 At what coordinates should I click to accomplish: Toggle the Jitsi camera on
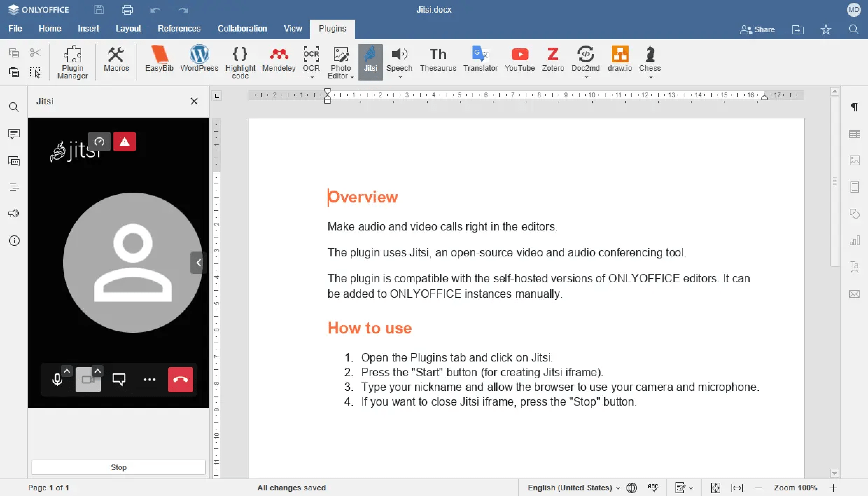point(87,380)
